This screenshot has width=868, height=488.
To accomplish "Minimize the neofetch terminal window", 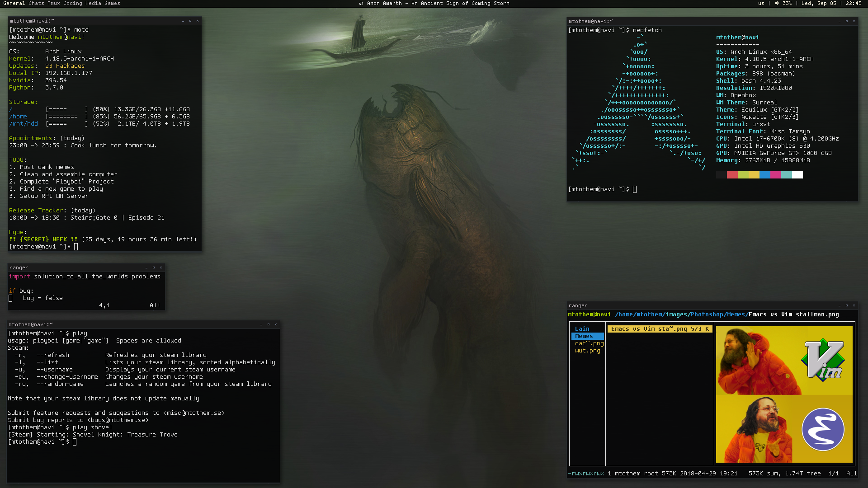I will coord(840,21).
